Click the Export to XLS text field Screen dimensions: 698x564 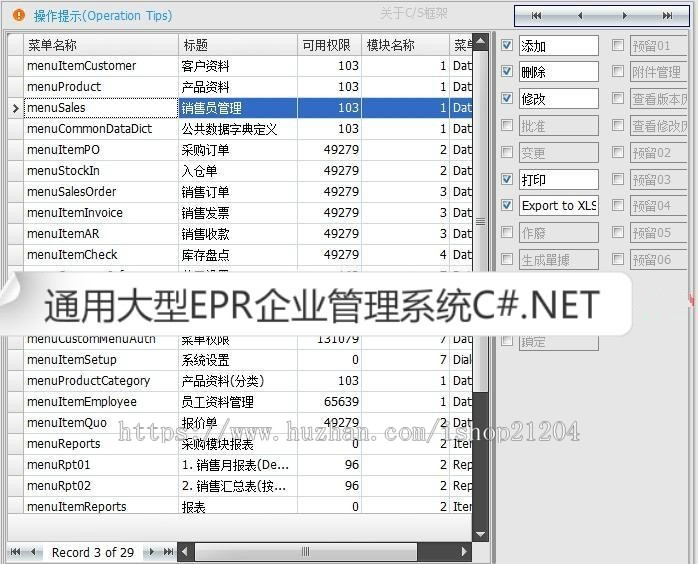(x=559, y=206)
